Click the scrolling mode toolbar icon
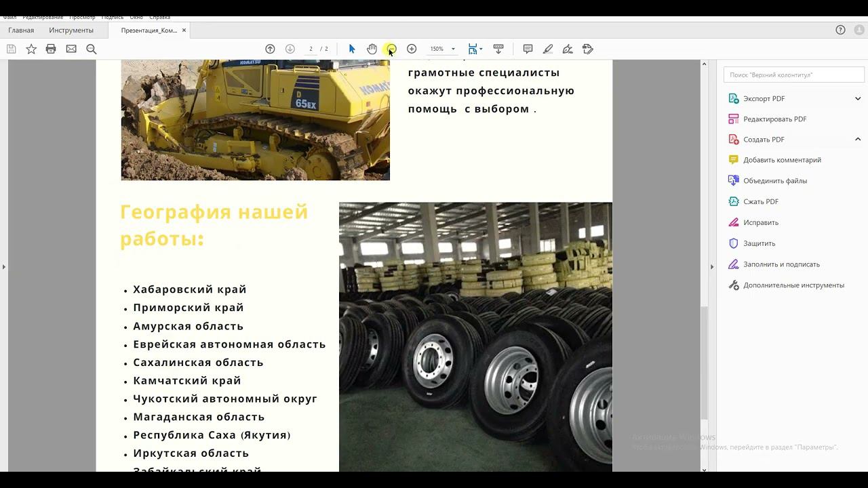Image resolution: width=868 pixels, height=488 pixels. coord(498,49)
